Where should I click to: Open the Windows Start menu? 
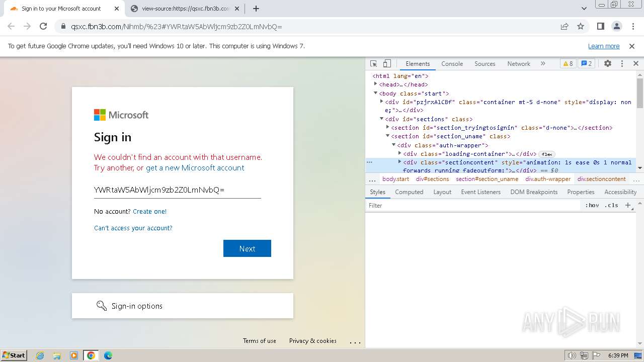point(14,355)
